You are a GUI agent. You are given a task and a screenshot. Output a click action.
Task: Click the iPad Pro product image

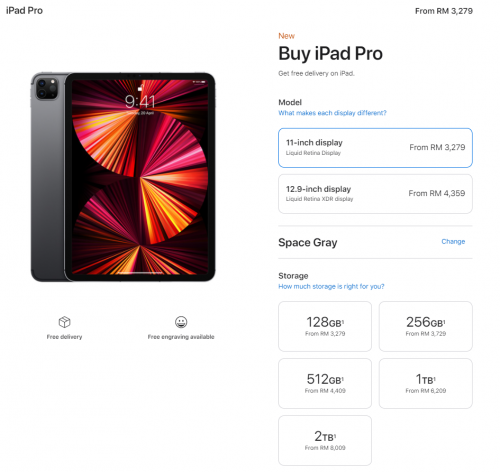(x=123, y=177)
